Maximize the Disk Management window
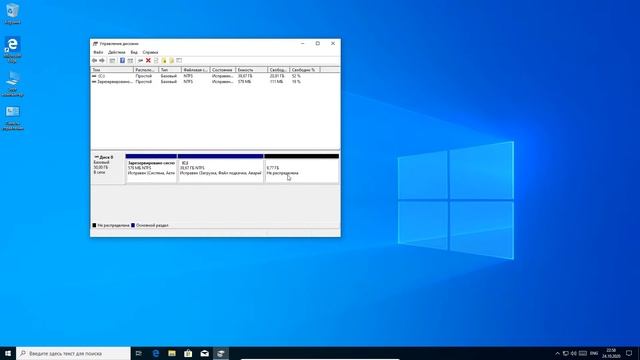The width and height of the screenshot is (640, 360). [x=318, y=43]
